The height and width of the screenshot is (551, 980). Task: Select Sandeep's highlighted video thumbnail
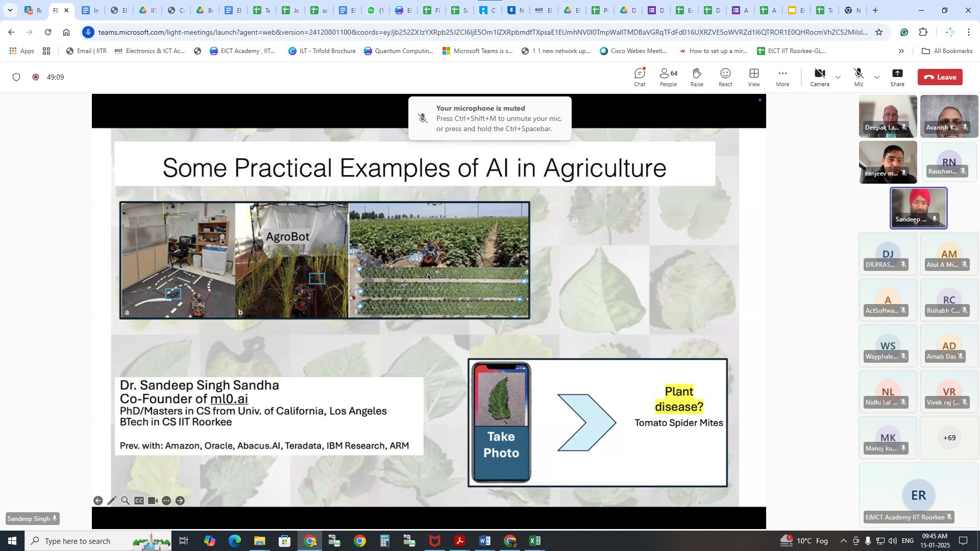point(918,208)
